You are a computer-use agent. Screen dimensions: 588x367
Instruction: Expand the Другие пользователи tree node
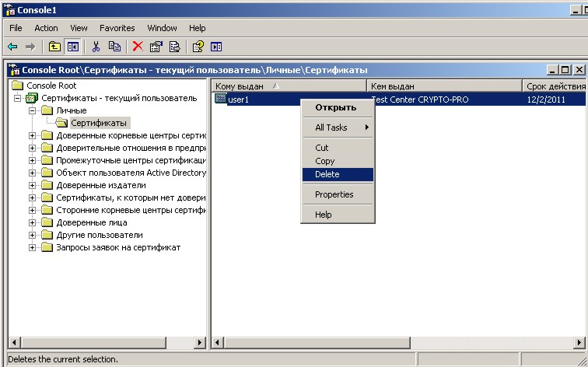pyautogui.click(x=33, y=235)
